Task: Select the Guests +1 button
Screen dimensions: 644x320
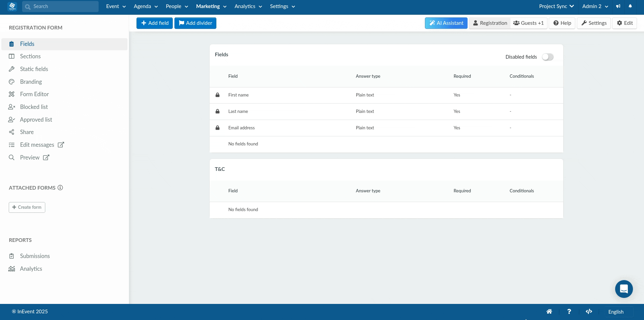Action: click(x=529, y=23)
